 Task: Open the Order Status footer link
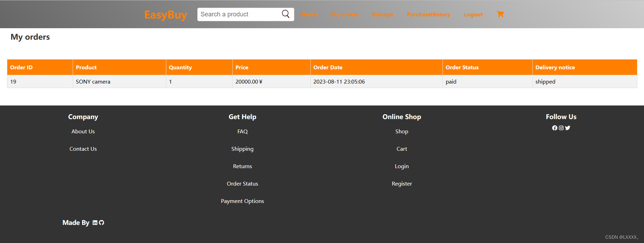pos(243,183)
